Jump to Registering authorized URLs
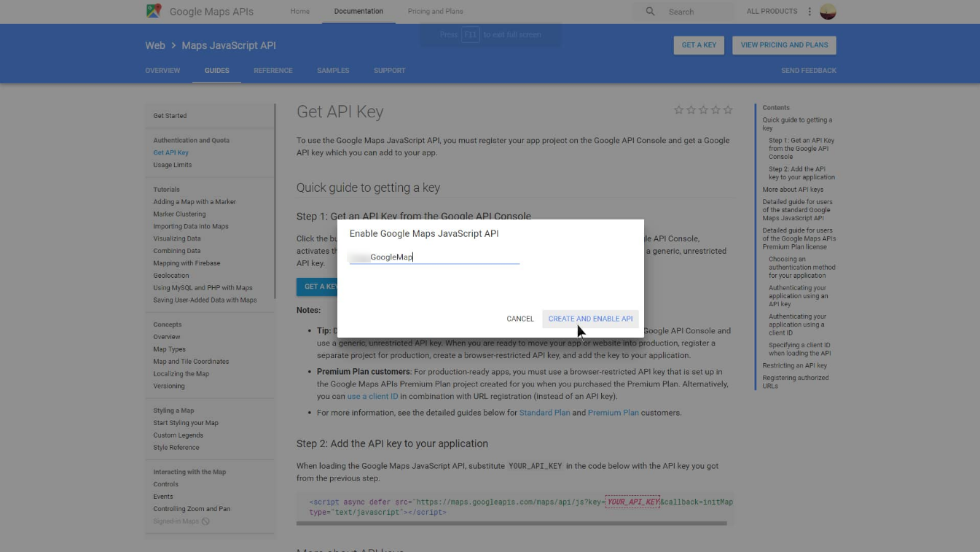The height and width of the screenshot is (552, 980). pyautogui.click(x=796, y=382)
